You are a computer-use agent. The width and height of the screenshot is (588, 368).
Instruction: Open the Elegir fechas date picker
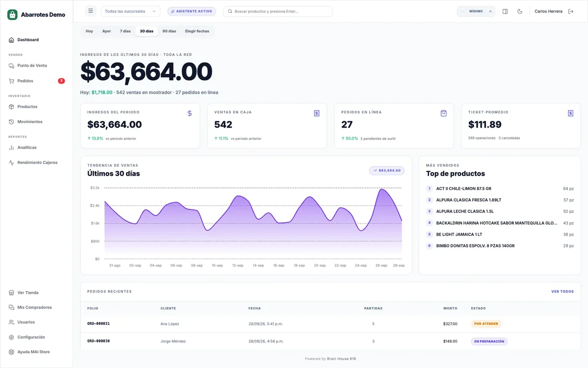pyautogui.click(x=197, y=31)
